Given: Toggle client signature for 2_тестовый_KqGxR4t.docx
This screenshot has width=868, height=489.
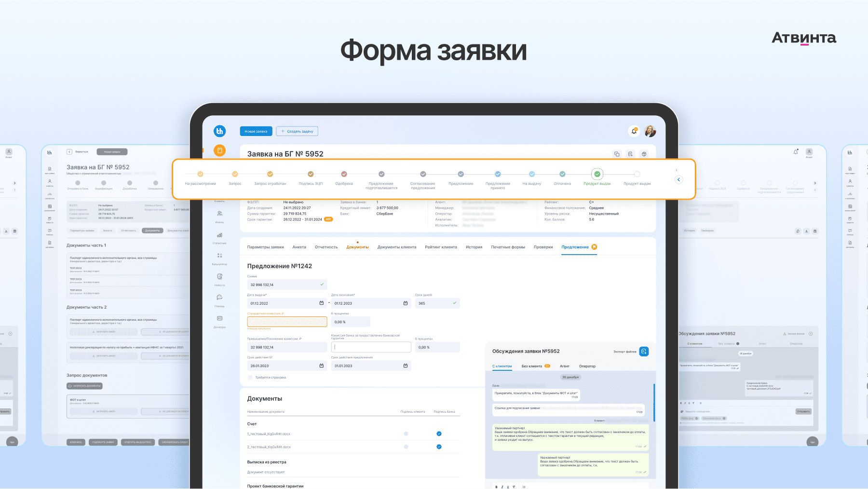Looking at the screenshot, I should [x=406, y=447].
